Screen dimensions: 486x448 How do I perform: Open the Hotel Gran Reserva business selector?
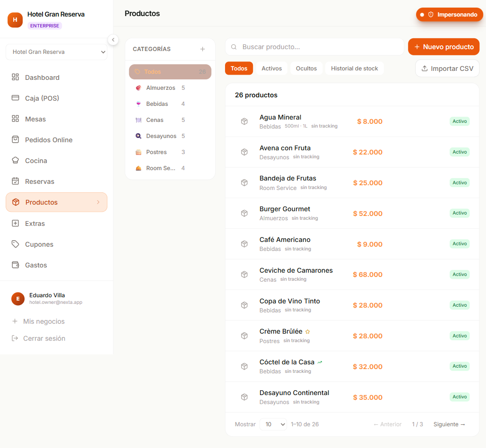click(56, 52)
